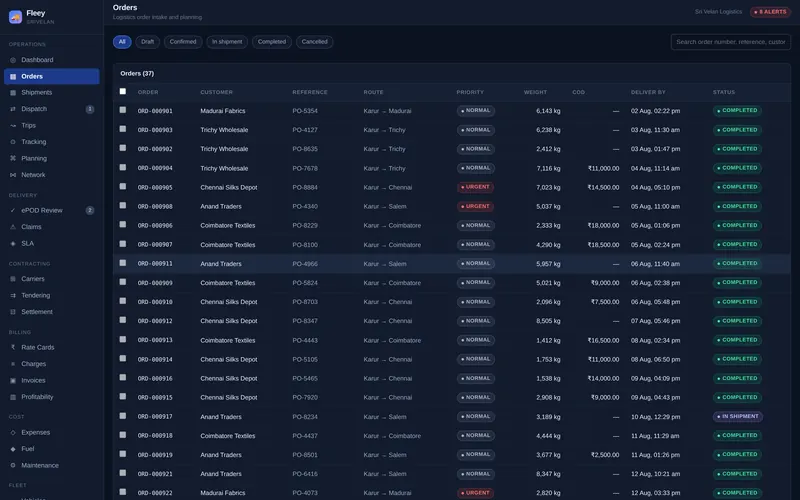
Task: Toggle the select-all orders header checkbox
Action: [x=122, y=91]
